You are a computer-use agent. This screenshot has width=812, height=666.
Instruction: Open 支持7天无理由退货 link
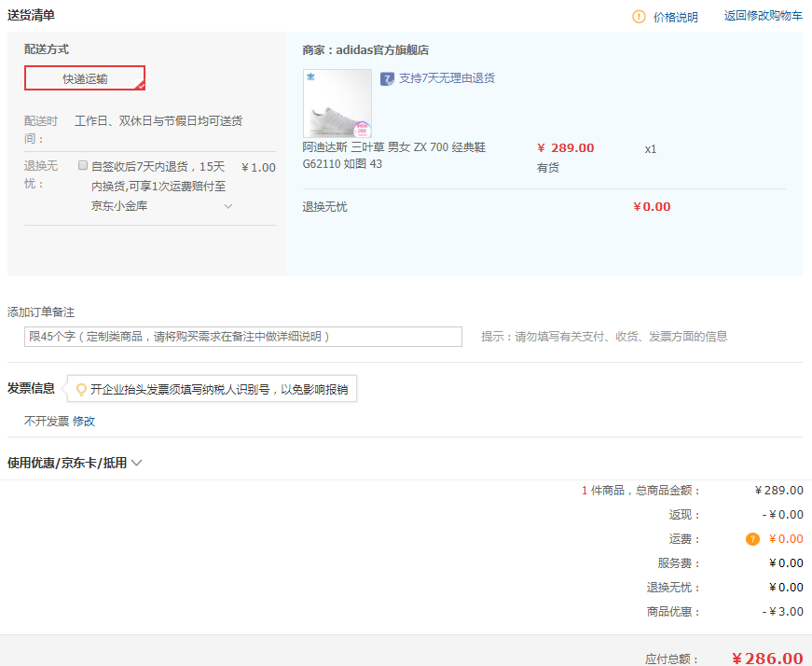tap(447, 78)
